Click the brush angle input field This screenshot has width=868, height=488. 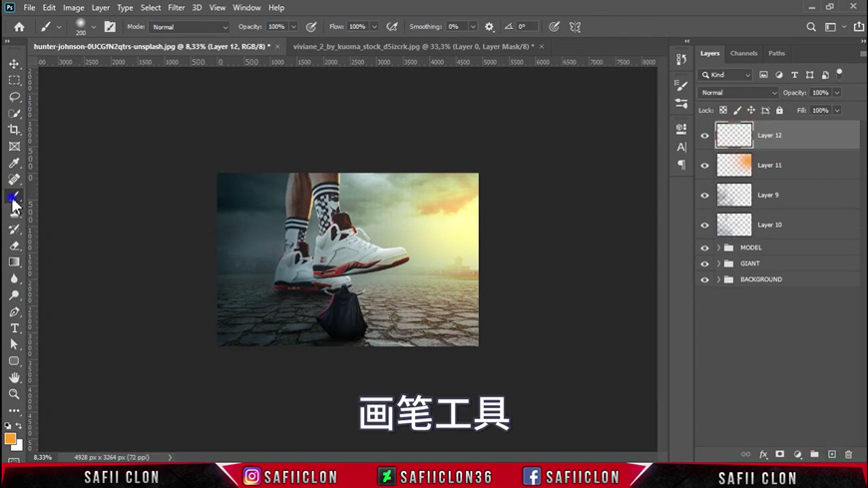pos(527,27)
